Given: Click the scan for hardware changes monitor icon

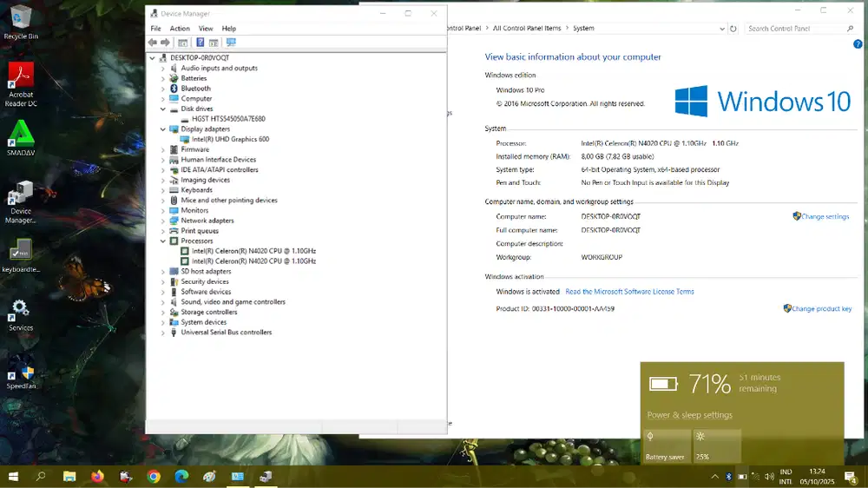Looking at the screenshot, I should (x=231, y=43).
